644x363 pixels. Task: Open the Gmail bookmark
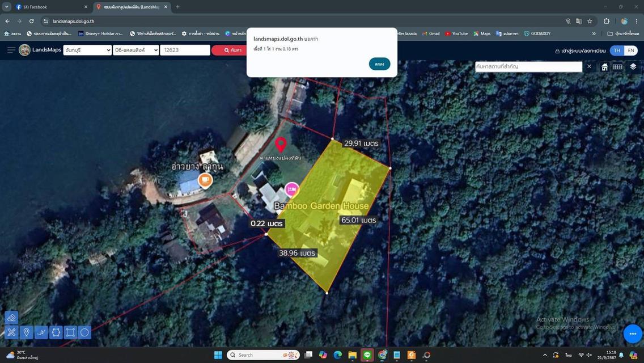(431, 33)
